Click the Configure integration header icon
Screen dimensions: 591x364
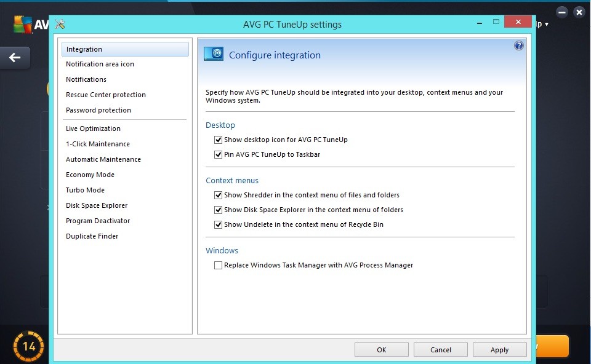pos(214,54)
